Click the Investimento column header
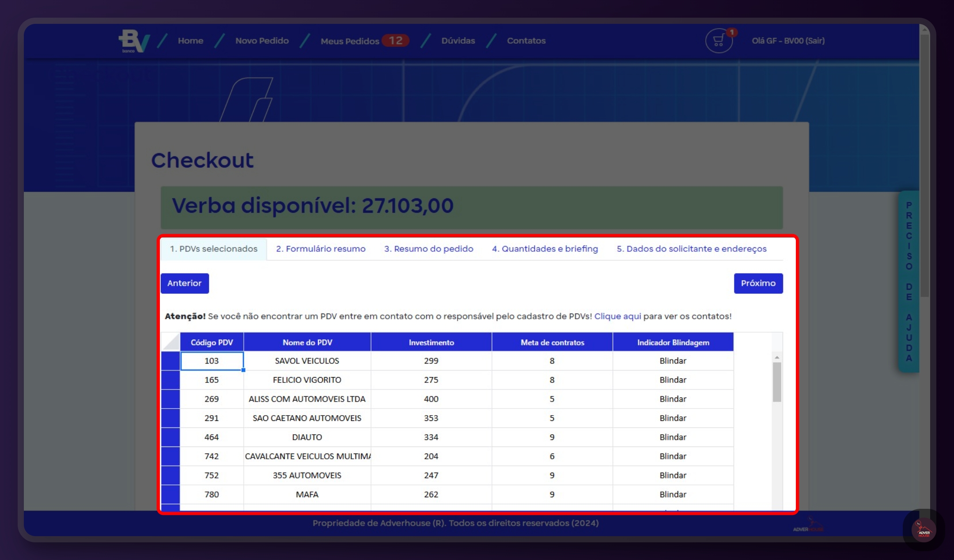The height and width of the screenshot is (560, 954). pyautogui.click(x=431, y=342)
